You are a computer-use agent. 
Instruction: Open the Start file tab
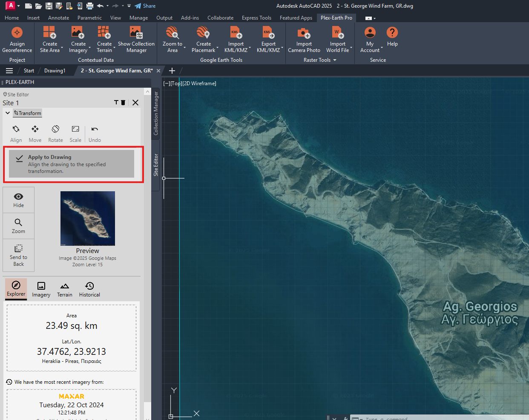pos(29,71)
